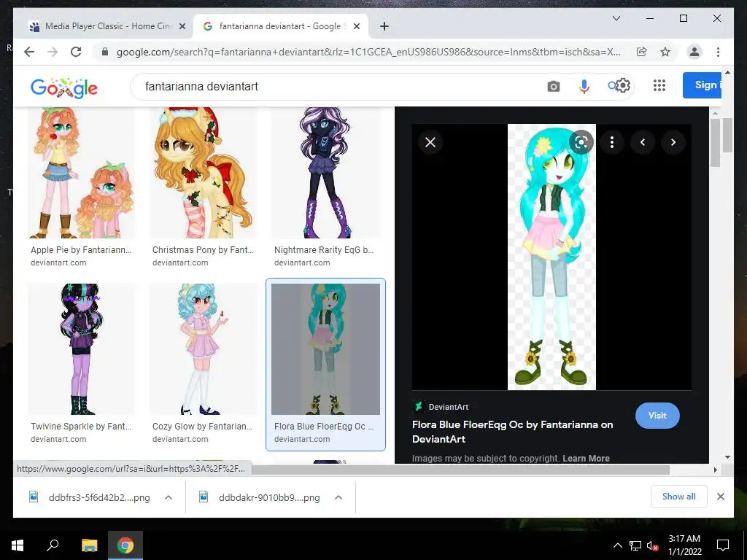The image size is (747, 560).
Task: Open tab search chevron in title bar
Action: (x=616, y=18)
